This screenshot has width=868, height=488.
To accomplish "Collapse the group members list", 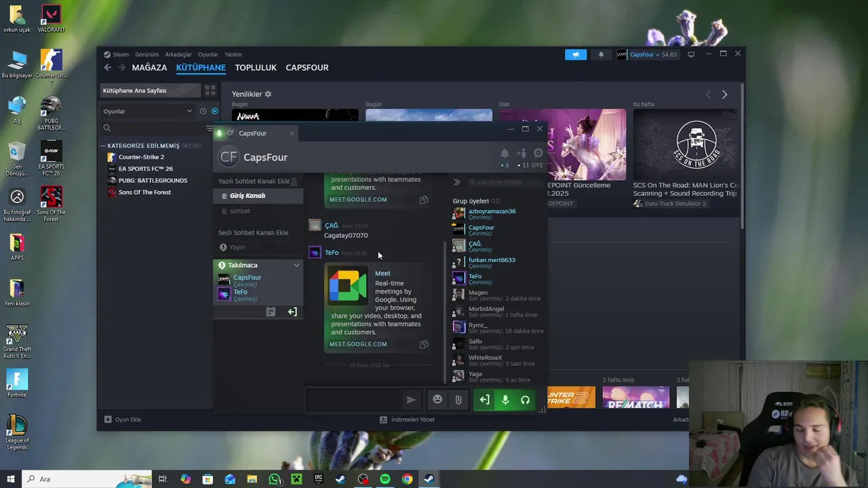I will coord(456,182).
